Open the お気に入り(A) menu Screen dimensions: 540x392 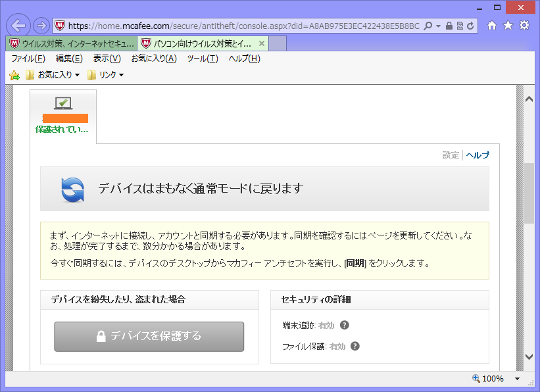154,59
